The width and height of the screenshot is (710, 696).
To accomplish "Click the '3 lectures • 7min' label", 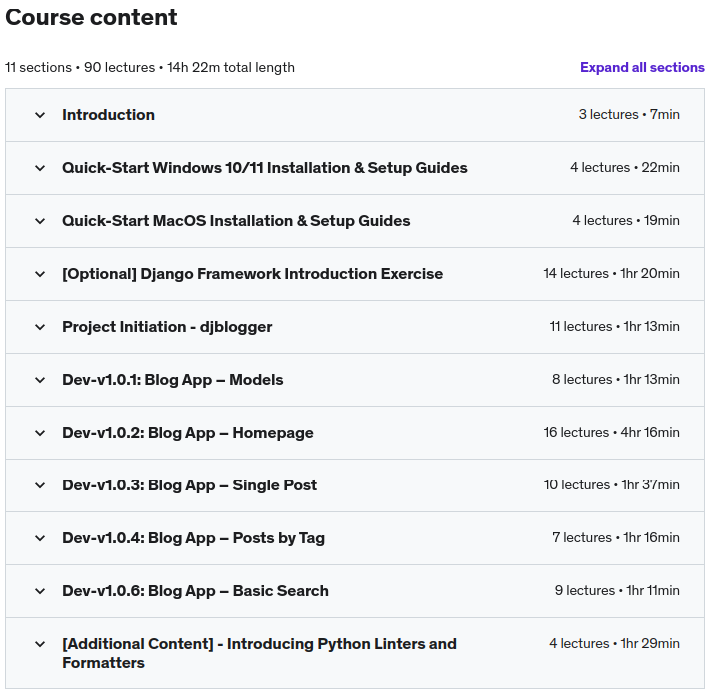I will [629, 115].
